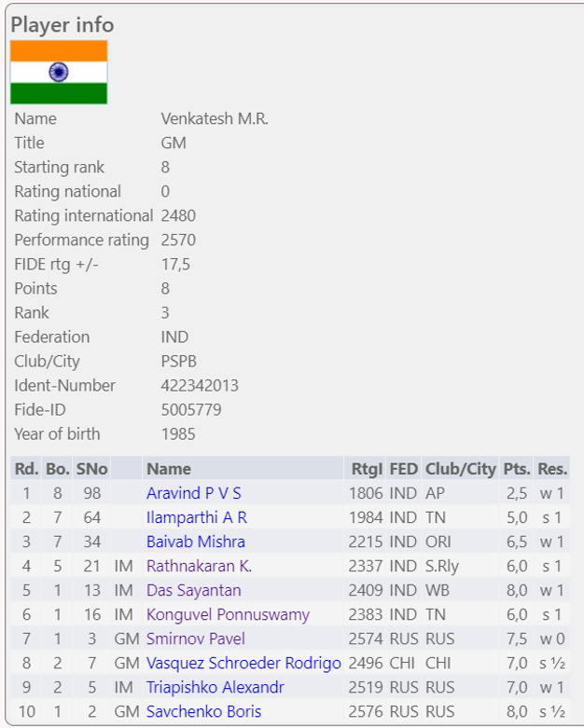This screenshot has height=728, width=584.
Task: Click the India flag image
Action: tap(59, 72)
